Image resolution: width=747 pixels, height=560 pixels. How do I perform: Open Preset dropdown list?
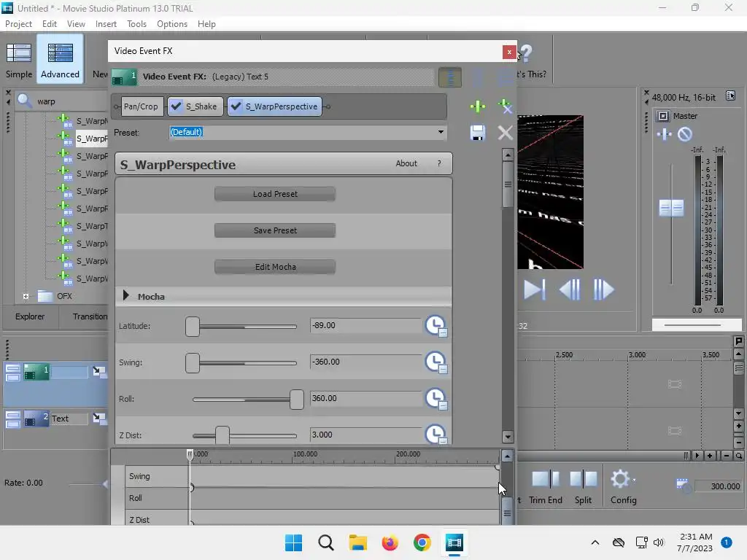pyautogui.click(x=441, y=132)
